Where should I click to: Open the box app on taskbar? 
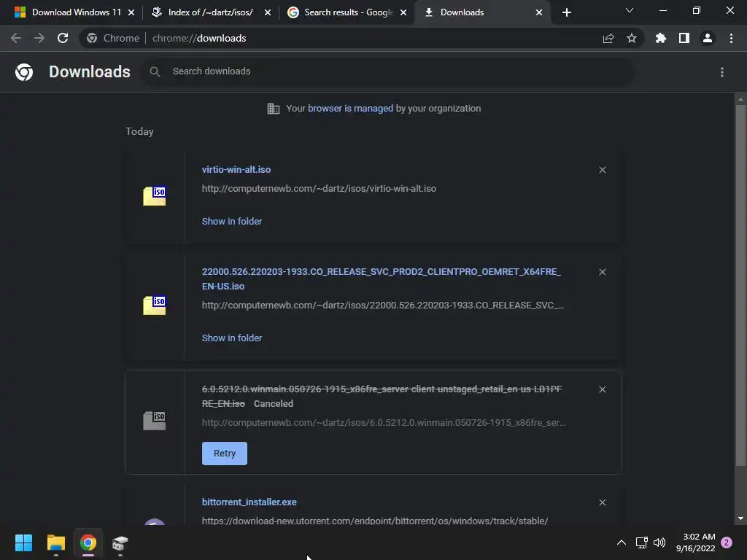pos(120,542)
